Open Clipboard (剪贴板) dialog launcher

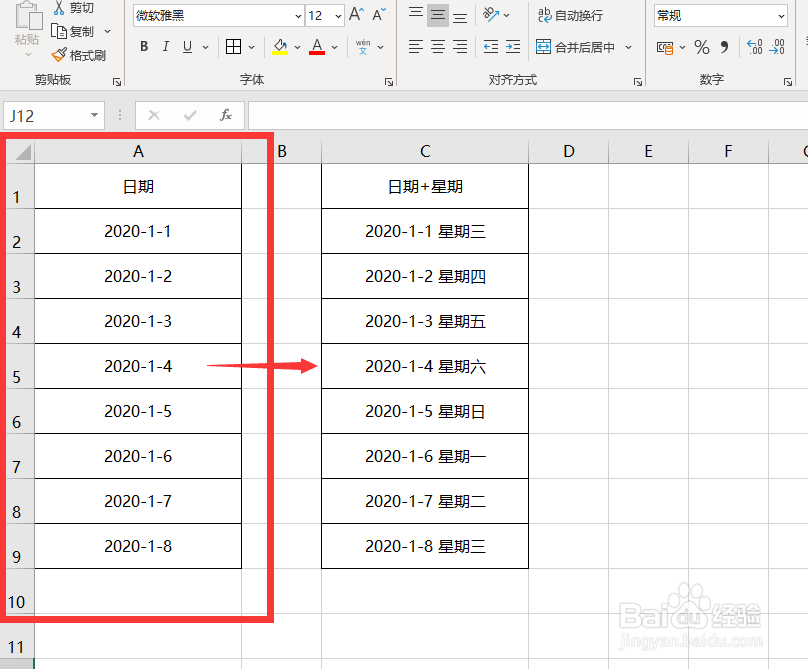(x=117, y=82)
